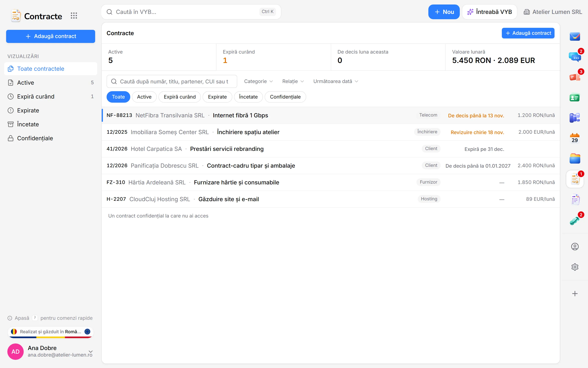Open the CloudCluj Hosting SRL contract row
Viewport: 588px width, 368px height.
click(x=331, y=199)
